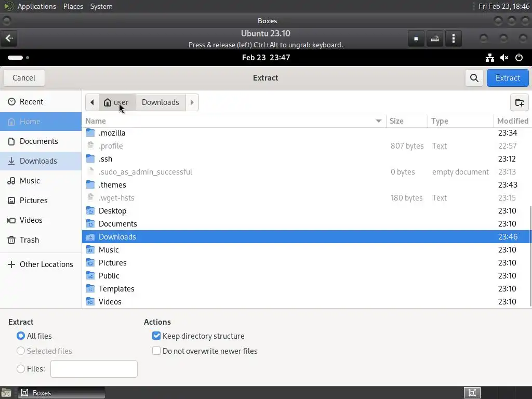Screen dimensions: 532x399
Task: Click the host clock Fri Feb 23, 18:46
Action: (x=504, y=6)
